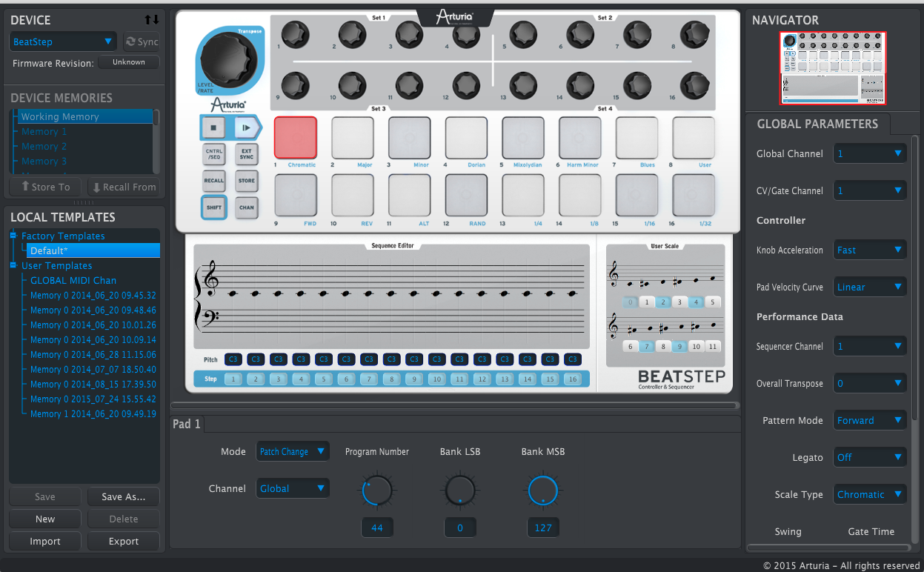924x572 pixels.
Task: Select encoder knob 13
Action: click(x=523, y=85)
